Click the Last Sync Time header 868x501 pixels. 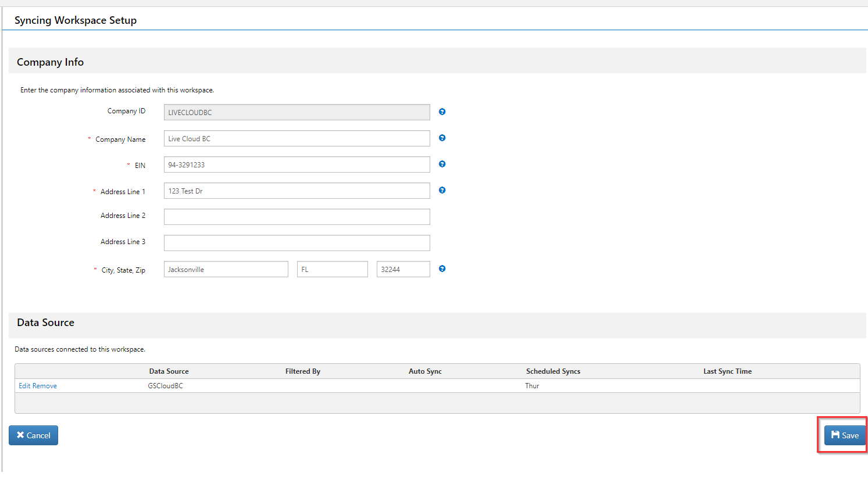[727, 371]
